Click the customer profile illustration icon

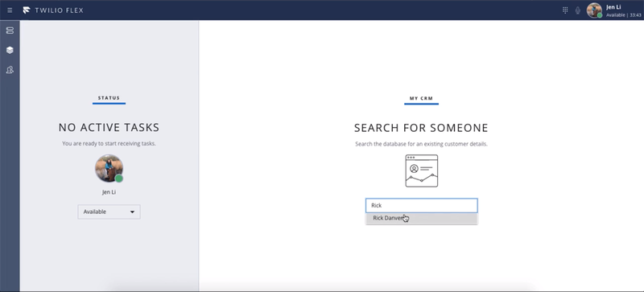coord(421,171)
